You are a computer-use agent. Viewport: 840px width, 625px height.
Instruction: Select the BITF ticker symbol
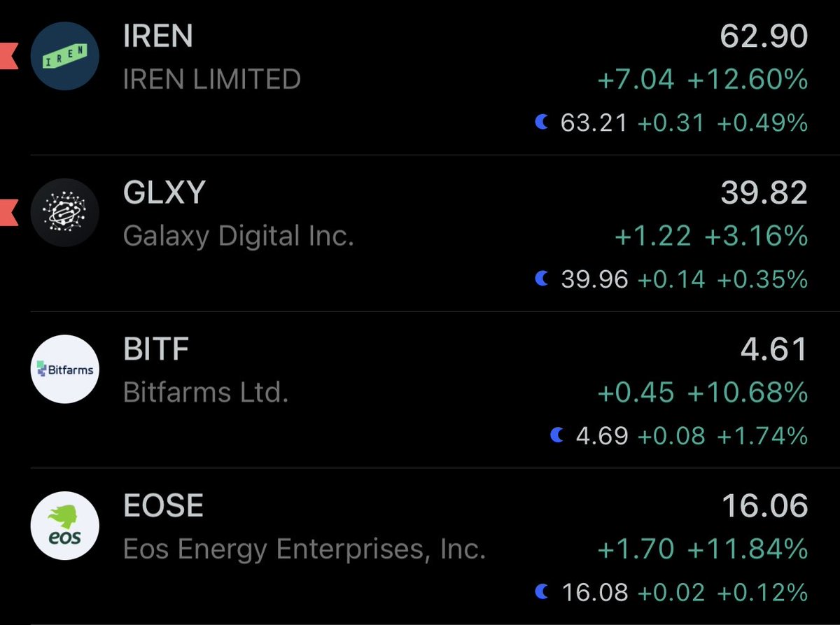coord(156,349)
